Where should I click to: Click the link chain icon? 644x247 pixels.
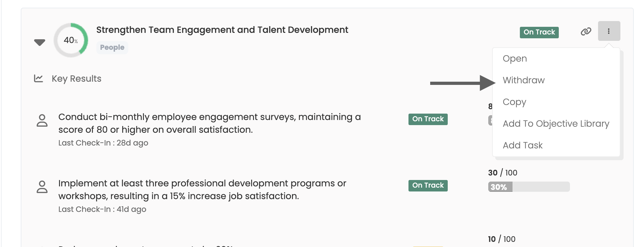pyautogui.click(x=586, y=31)
